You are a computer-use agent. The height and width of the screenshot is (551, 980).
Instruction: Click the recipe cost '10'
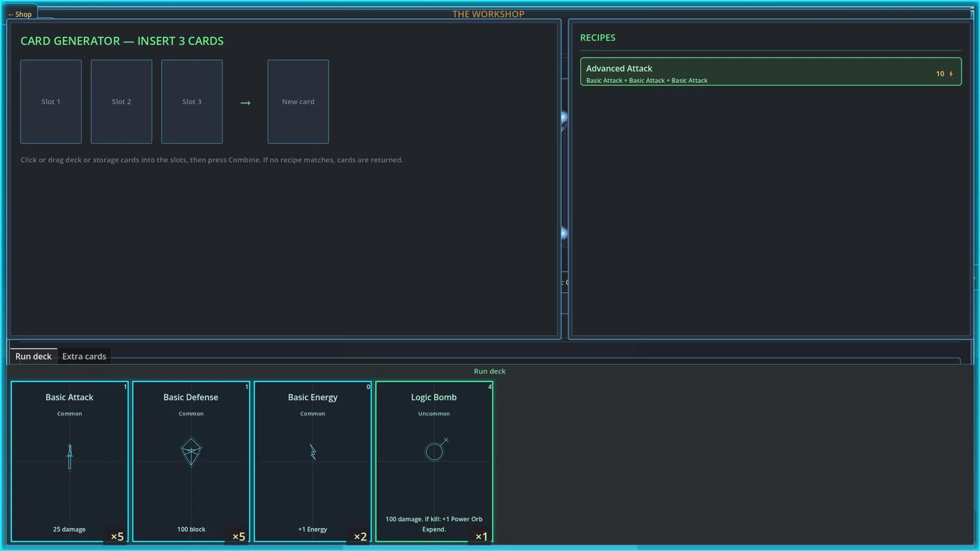tap(940, 74)
